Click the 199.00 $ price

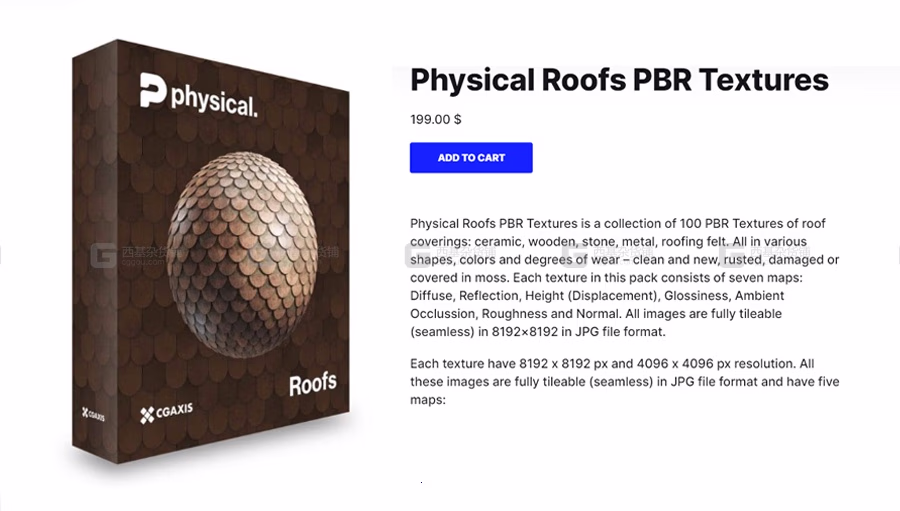coord(436,119)
